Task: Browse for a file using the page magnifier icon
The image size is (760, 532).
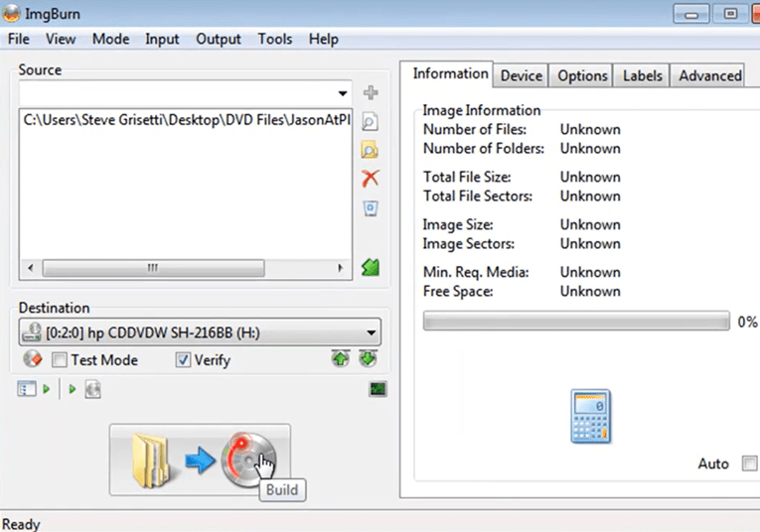Action: 370,122
